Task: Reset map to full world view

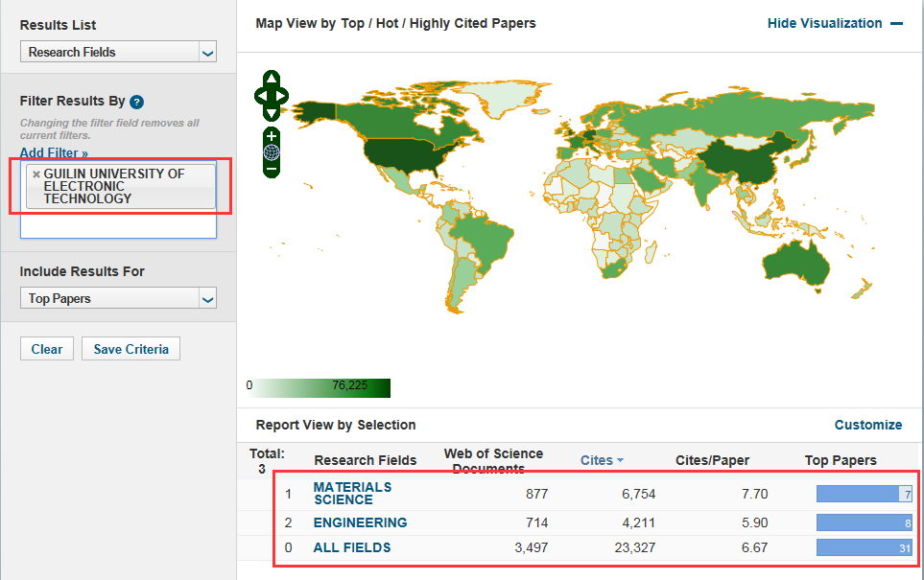Action: click(272, 152)
